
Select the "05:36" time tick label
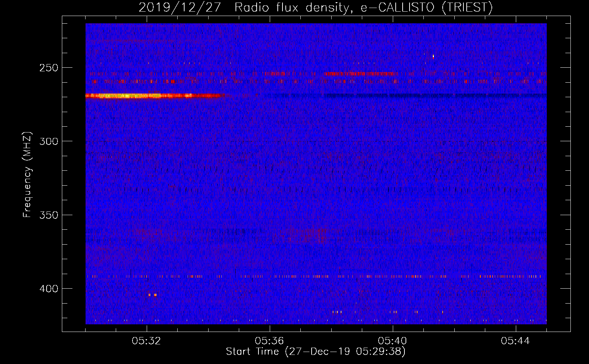click(x=269, y=341)
